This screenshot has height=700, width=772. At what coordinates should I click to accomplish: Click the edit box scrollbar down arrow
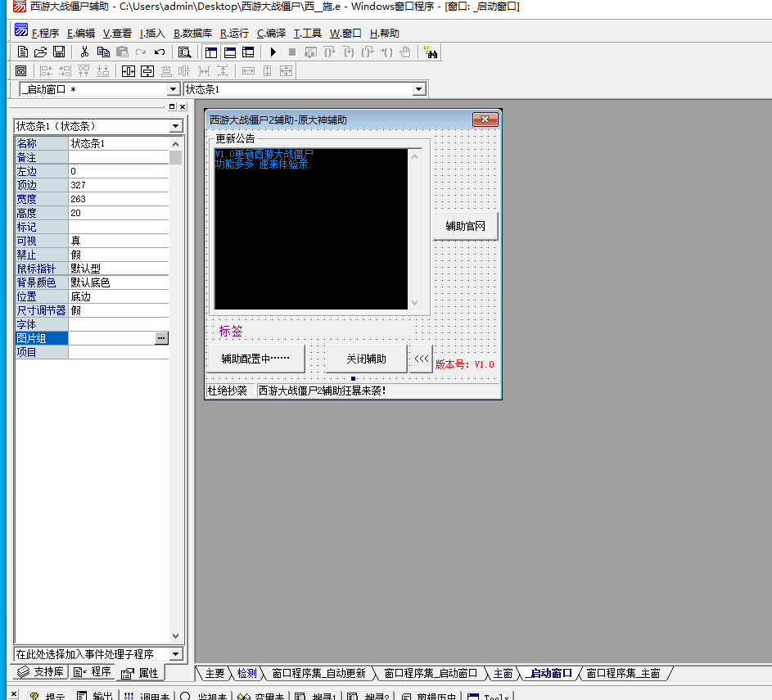414,303
